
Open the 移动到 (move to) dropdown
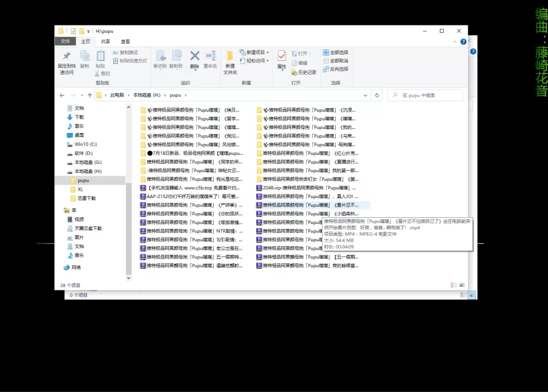click(x=160, y=59)
